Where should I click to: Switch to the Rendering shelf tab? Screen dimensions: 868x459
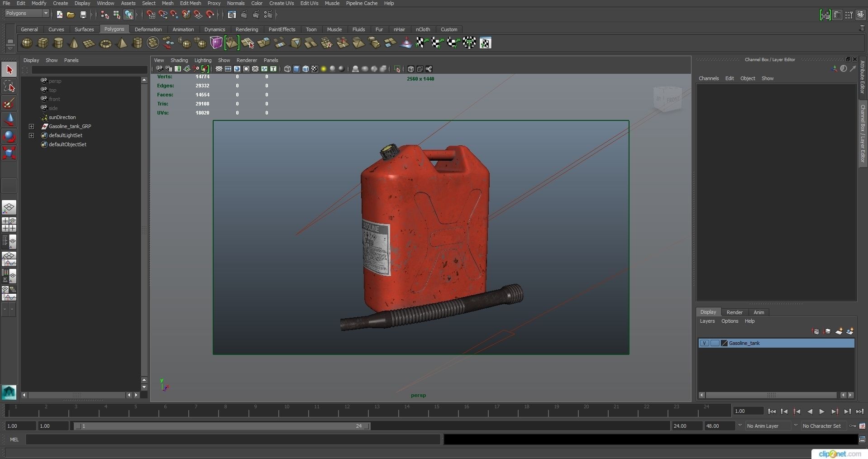tap(247, 29)
